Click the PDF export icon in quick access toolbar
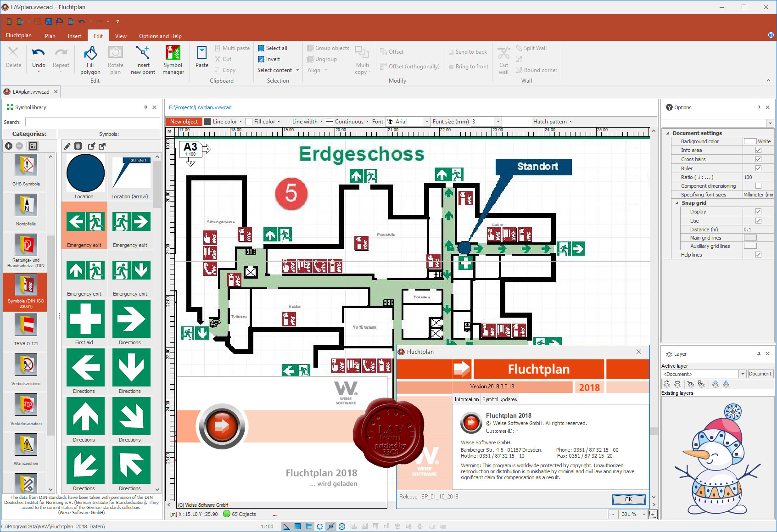Screen dimensions: 777x532 coord(71,21)
